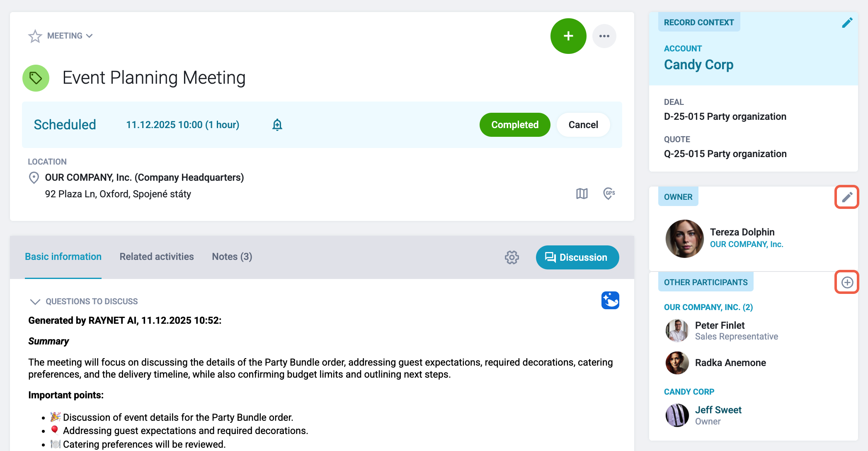Open the Candy Corp account link
This screenshot has width=868, height=451.
[x=698, y=65]
